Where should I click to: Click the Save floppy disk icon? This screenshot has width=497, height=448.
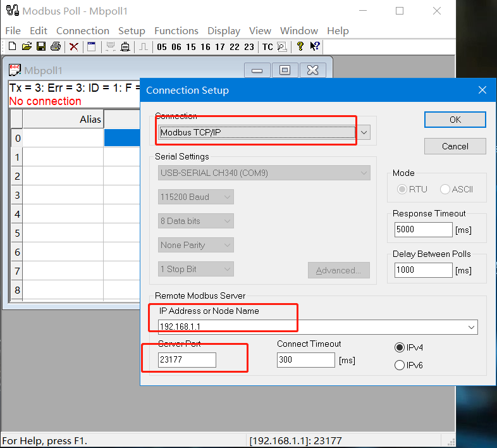(x=41, y=46)
